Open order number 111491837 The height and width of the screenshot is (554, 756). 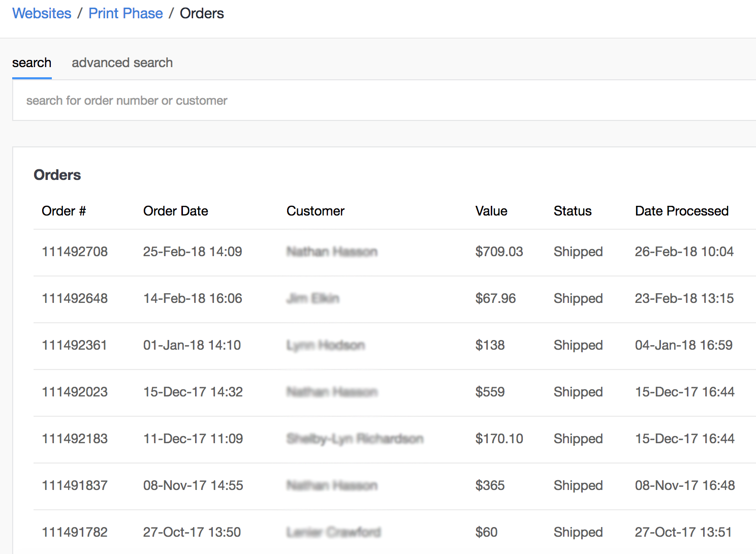[x=75, y=485]
